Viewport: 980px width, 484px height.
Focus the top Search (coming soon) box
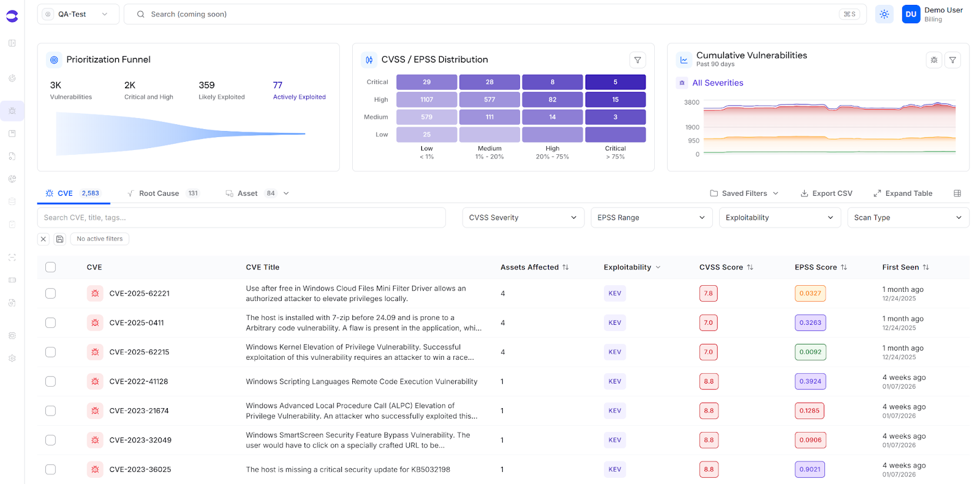[x=495, y=14]
